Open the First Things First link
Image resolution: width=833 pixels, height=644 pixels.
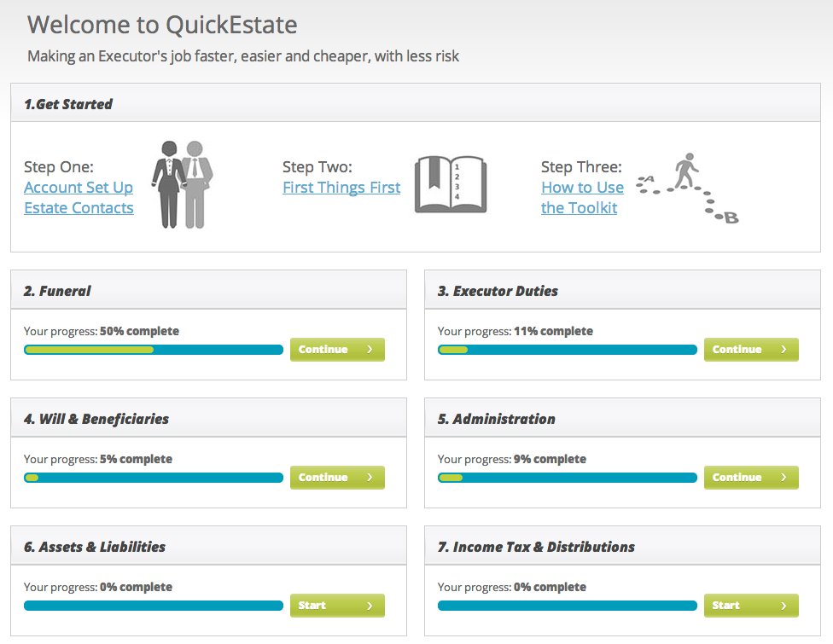341,188
